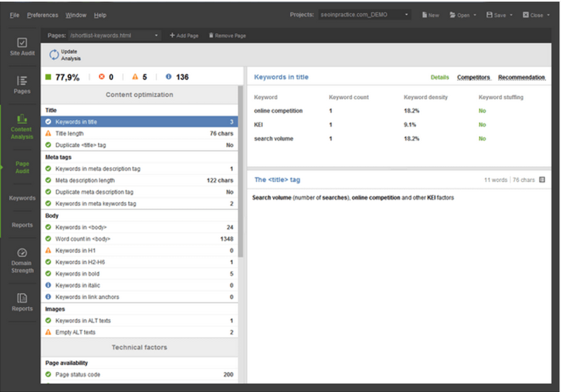Open the Window menu
562x392 pixels.
[75, 15]
